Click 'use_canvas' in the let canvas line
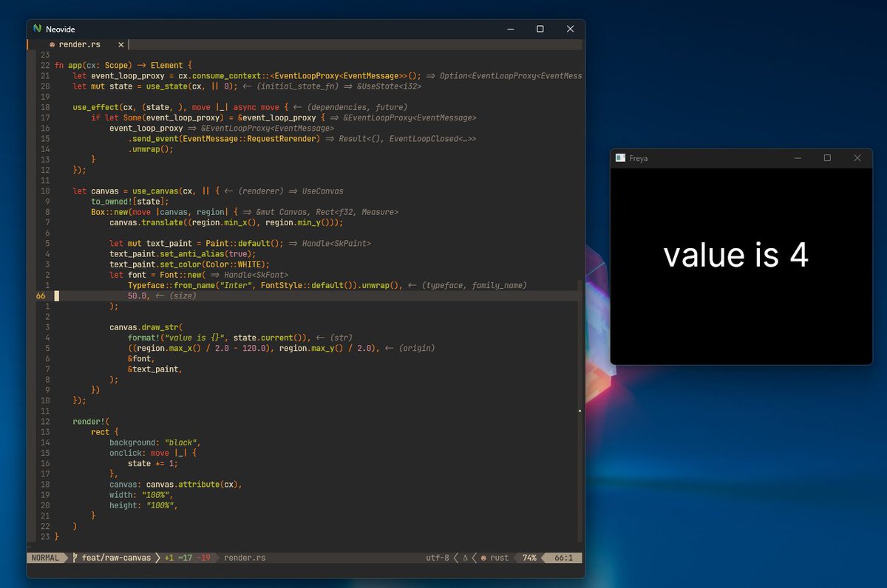Screen dimensions: 887x588 pos(155,191)
